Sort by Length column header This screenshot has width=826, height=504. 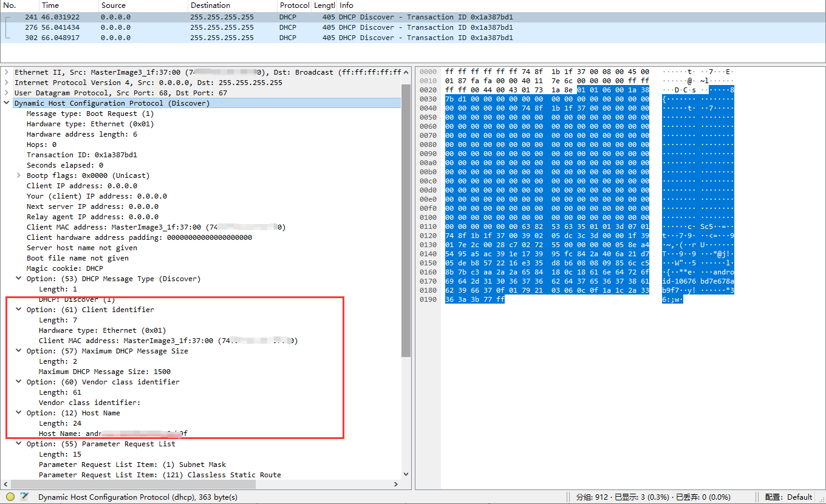point(324,5)
